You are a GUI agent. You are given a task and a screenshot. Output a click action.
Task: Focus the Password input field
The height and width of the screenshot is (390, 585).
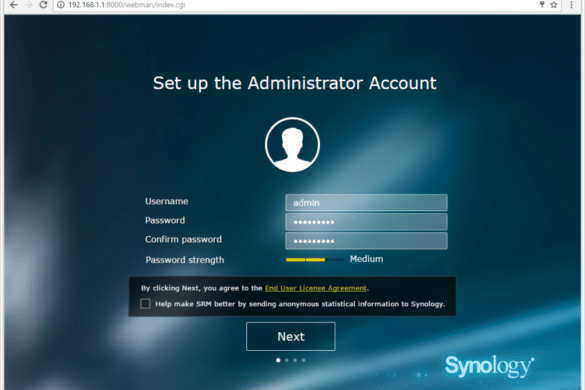(366, 222)
